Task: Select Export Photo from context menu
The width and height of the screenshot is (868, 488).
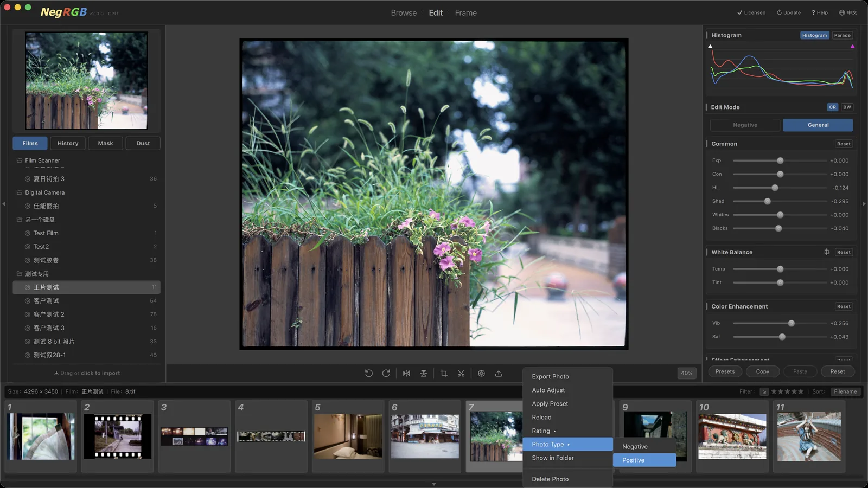Action: [568, 377]
